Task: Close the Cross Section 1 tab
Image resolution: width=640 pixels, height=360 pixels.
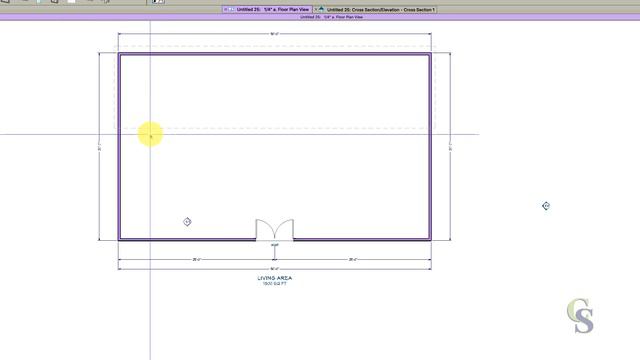Action: [316, 9]
